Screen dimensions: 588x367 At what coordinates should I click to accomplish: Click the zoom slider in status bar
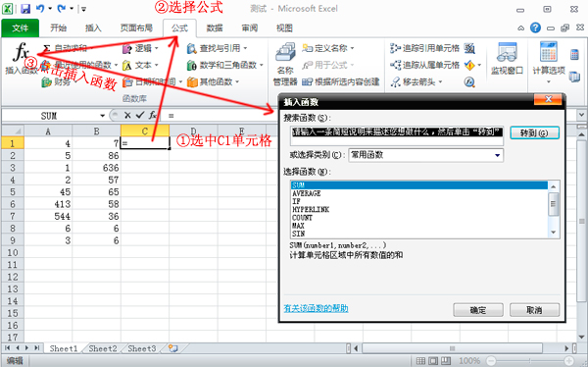click(x=530, y=361)
